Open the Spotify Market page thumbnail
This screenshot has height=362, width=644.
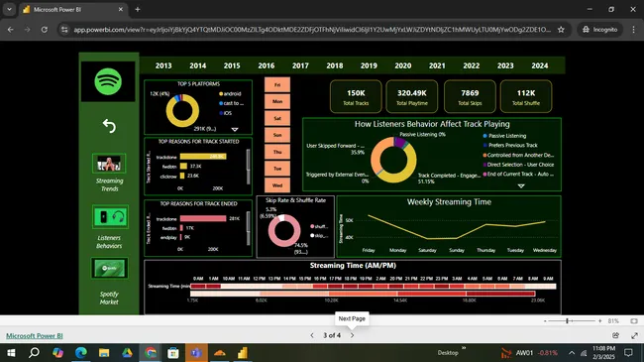pyautogui.click(x=109, y=268)
